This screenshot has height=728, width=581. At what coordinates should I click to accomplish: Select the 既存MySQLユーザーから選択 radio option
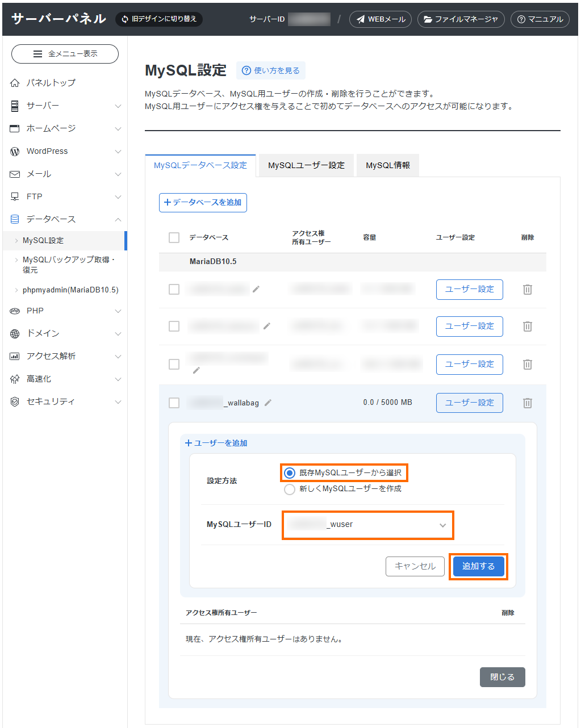[290, 473]
